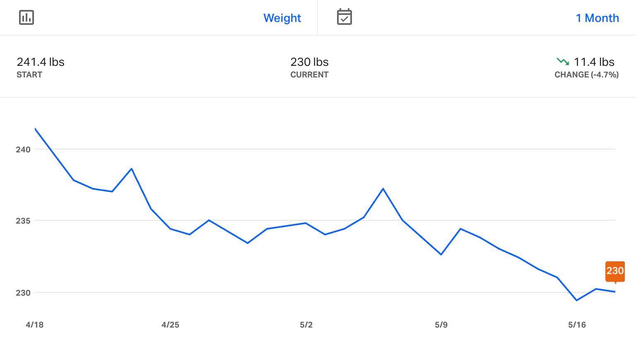Open the bar chart view icon
This screenshot has height=364, width=636.
26,17
